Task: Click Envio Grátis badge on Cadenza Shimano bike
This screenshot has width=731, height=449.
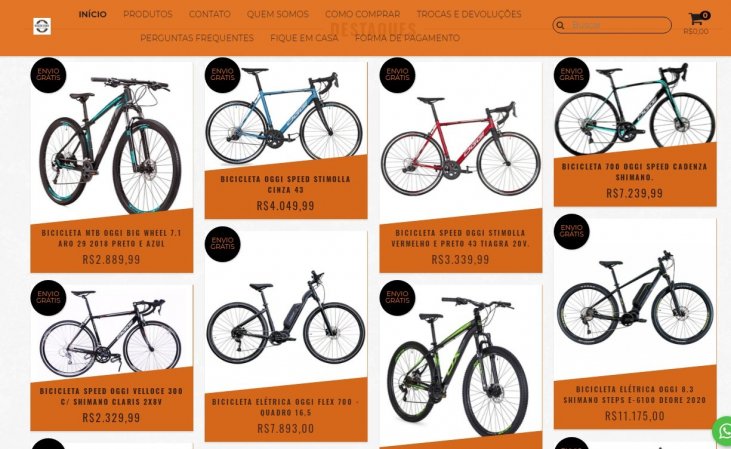Action: click(572, 75)
